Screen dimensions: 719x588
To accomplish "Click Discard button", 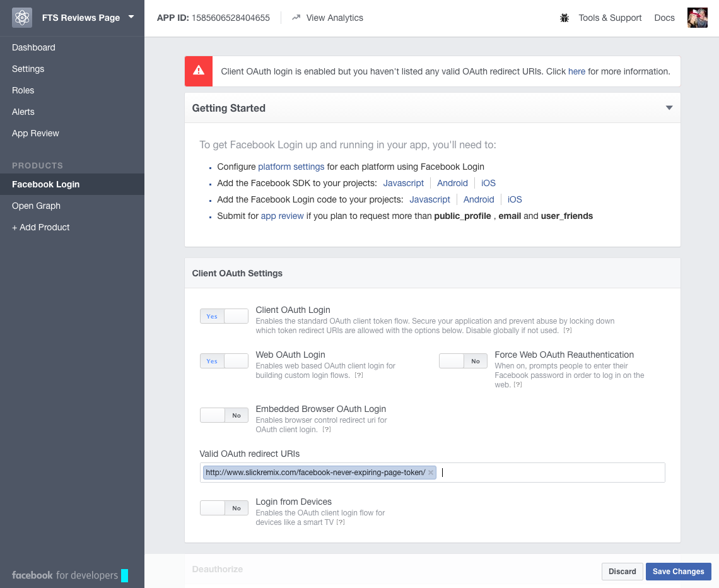I will coord(623,572).
